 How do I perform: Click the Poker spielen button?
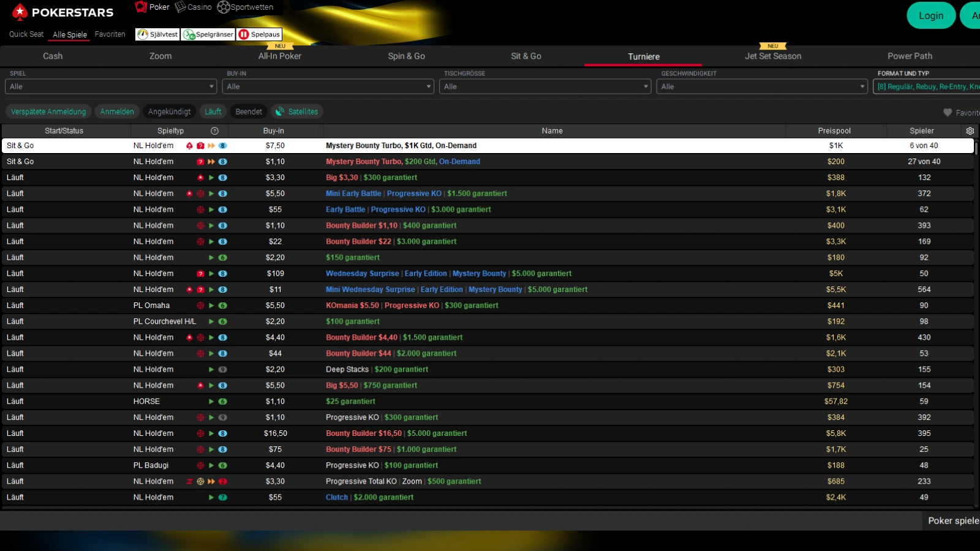(x=951, y=521)
